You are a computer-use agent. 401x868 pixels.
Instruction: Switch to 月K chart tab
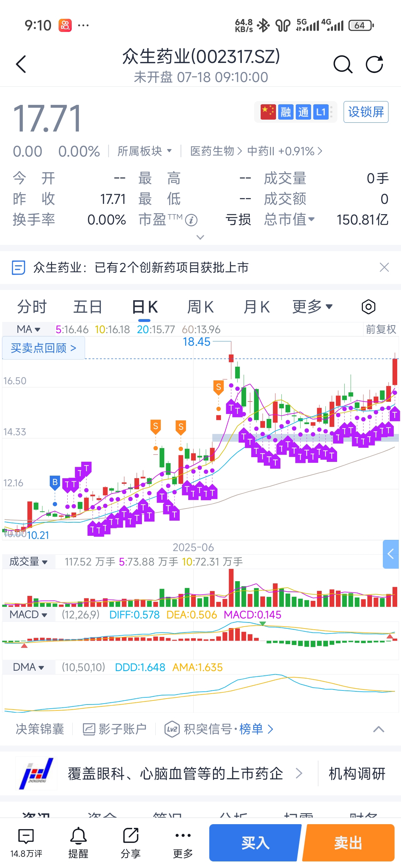pyautogui.click(x=256, y=307)
